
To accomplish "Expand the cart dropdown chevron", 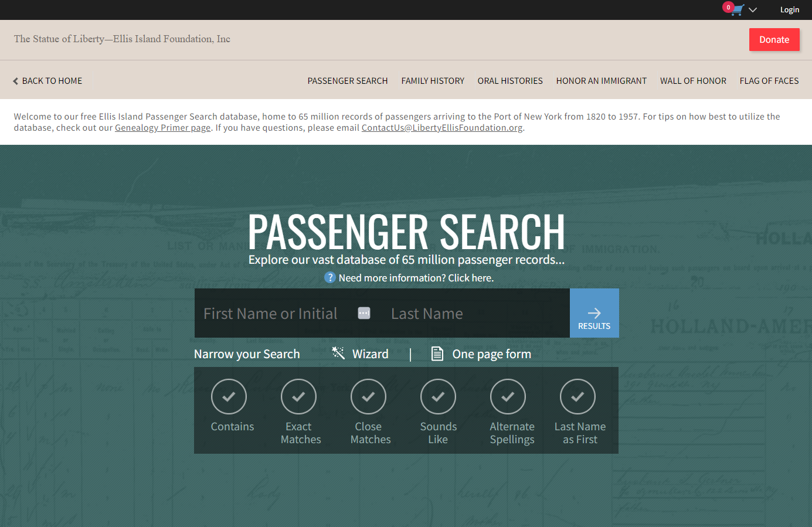I will point(753,10).
